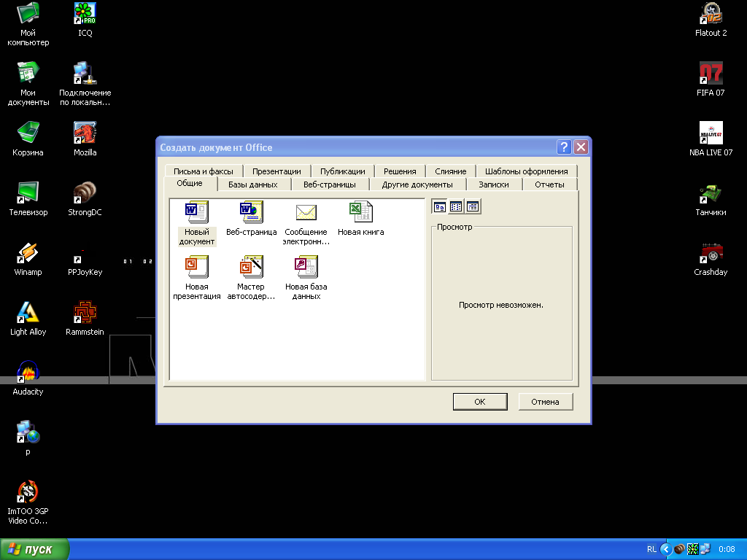The height and width of the screenshot is (560, 747).
Task: Open the Пуск start menu
Action: [34, 549]
